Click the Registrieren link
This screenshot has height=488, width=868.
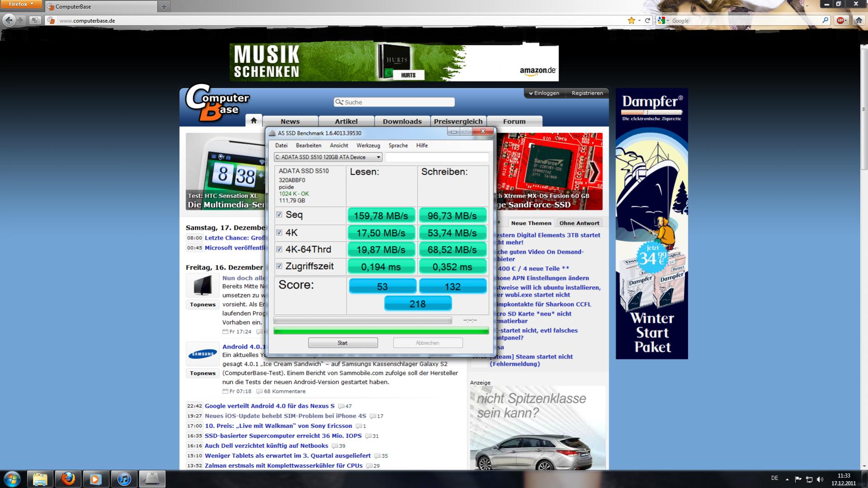tap(587, 93)
